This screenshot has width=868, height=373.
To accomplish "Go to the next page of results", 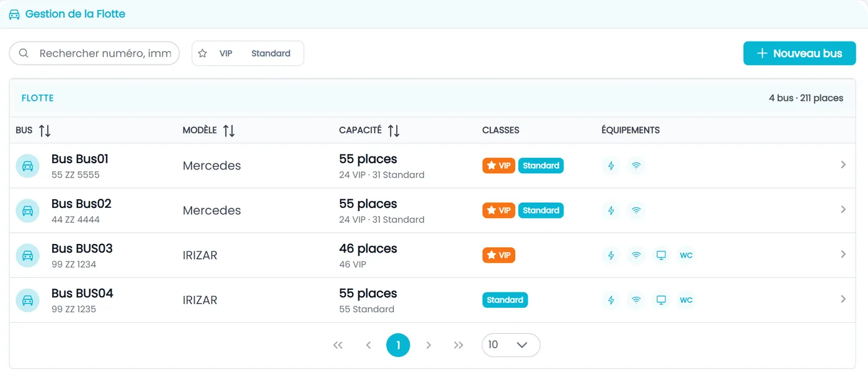I will pyautogui.click(x=428, y=345).
